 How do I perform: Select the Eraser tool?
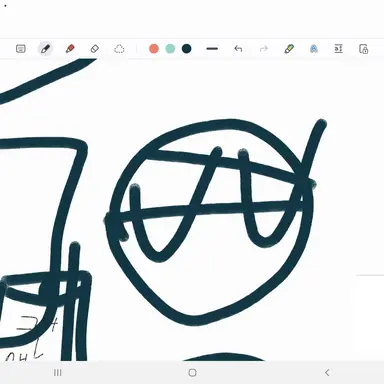coord(95,49)
